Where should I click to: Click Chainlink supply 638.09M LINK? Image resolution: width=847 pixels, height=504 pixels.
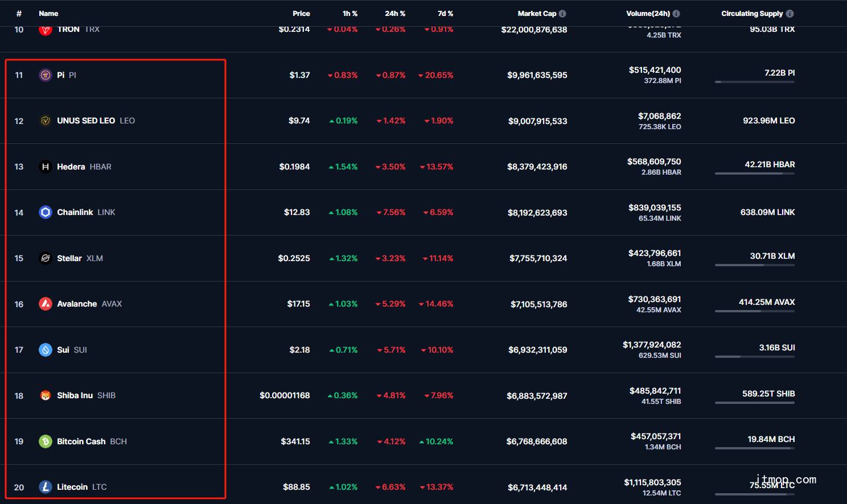768,212
